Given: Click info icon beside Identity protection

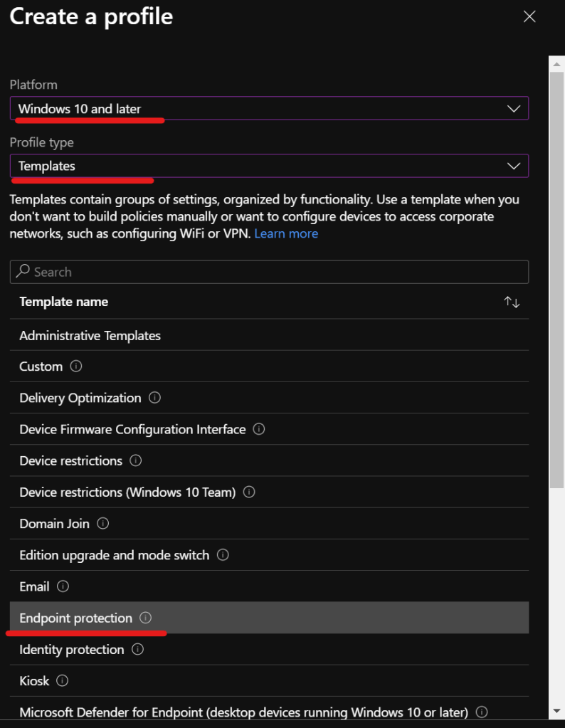Looking at the screenshot, I should coord(138,650).
